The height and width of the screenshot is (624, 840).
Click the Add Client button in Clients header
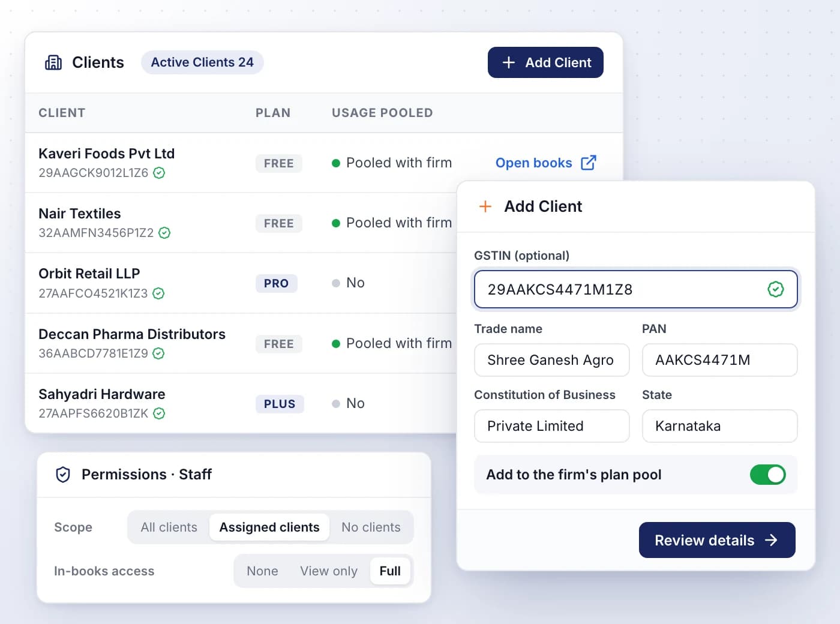pos(545,62)
